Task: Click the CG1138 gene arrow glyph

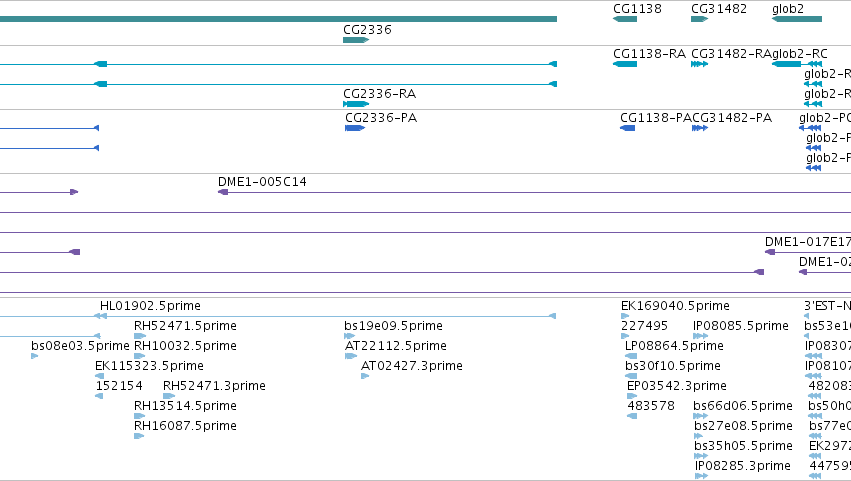Action: pyautogui.click(x=625, y=19)
